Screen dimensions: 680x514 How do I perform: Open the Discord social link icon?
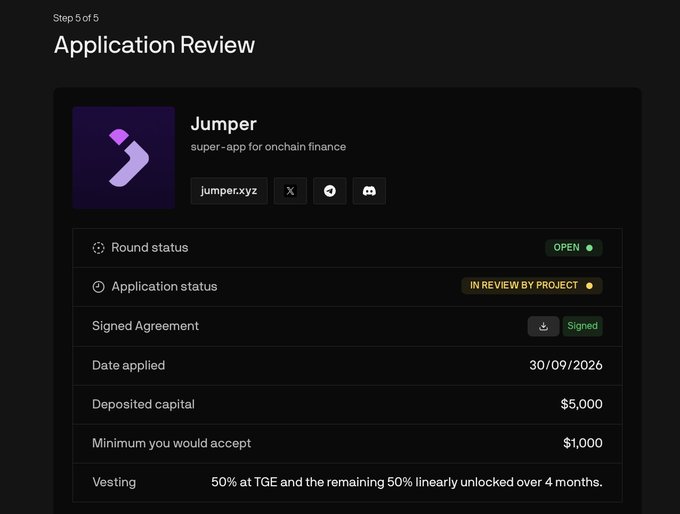pyautogui.click(x=369, y=191)
